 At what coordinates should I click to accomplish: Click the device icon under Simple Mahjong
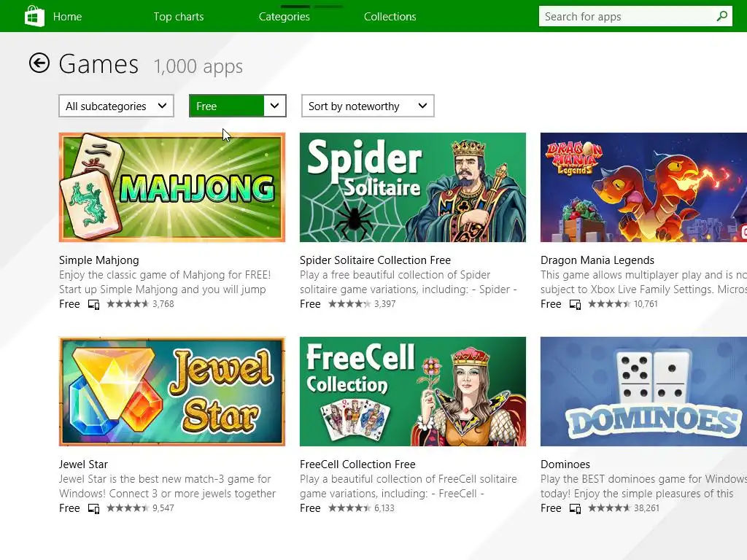click(94, 304)
